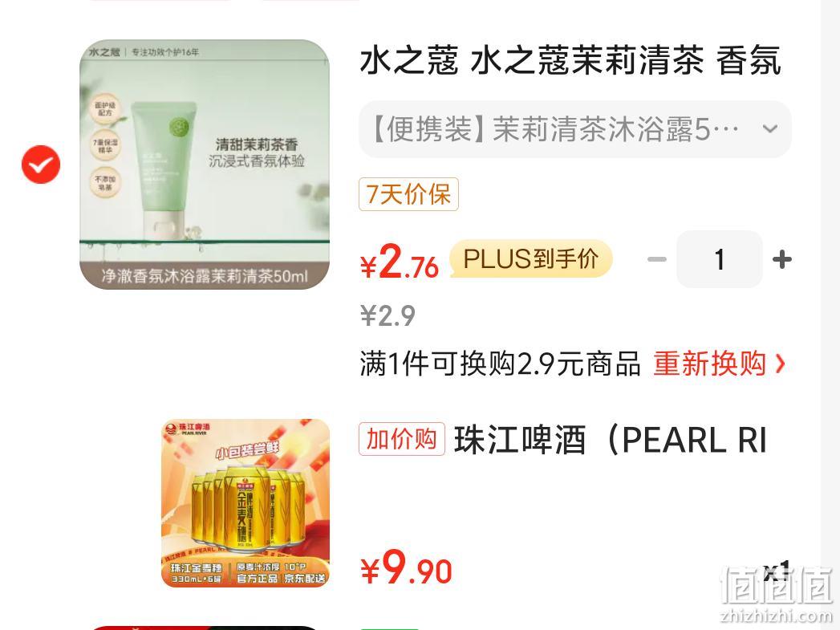840x630 pixels.
Task: Tap the 加价购 label tag
Action: click(x=402, y=439)
